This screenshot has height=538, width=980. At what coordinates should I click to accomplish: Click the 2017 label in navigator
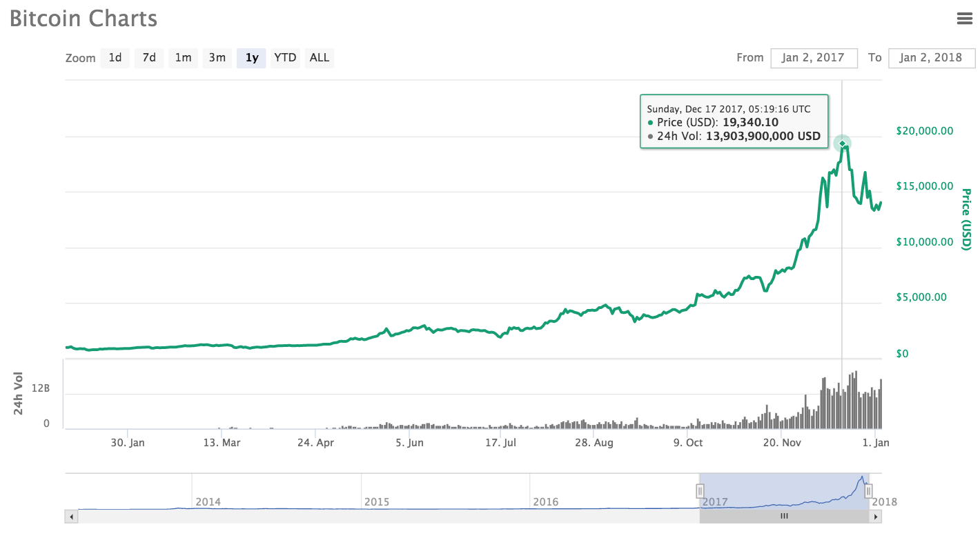point(715,501)
